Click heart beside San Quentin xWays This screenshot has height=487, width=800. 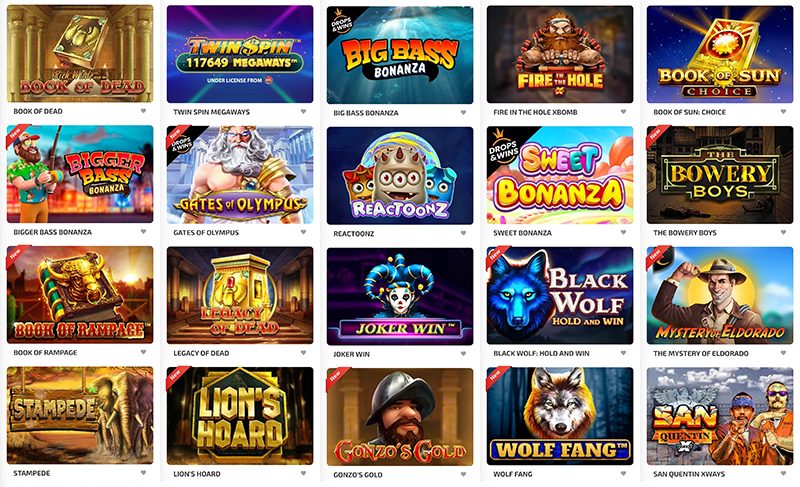click(783, 473)
